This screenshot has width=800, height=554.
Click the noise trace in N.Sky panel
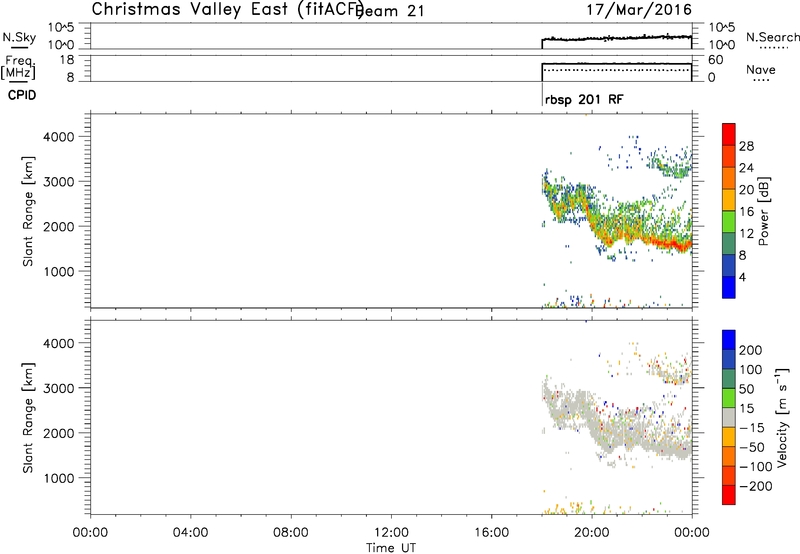pyautogui.click(x=616, y=38)
